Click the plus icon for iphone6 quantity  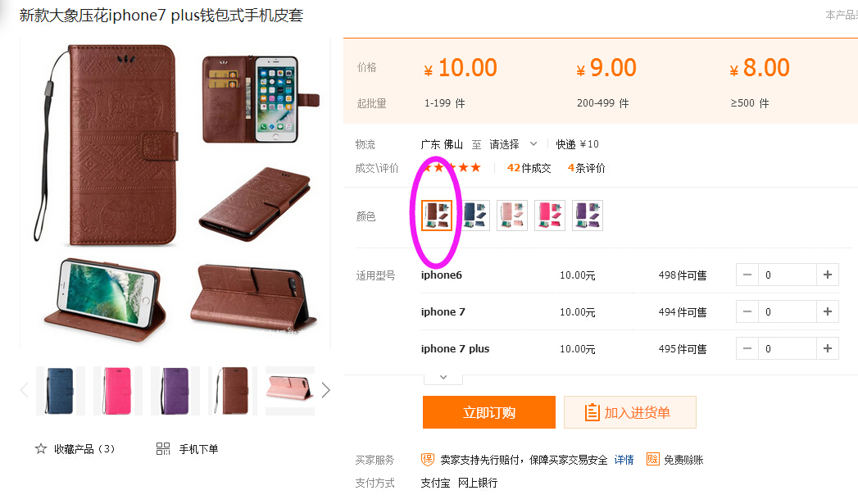point(828,275)
